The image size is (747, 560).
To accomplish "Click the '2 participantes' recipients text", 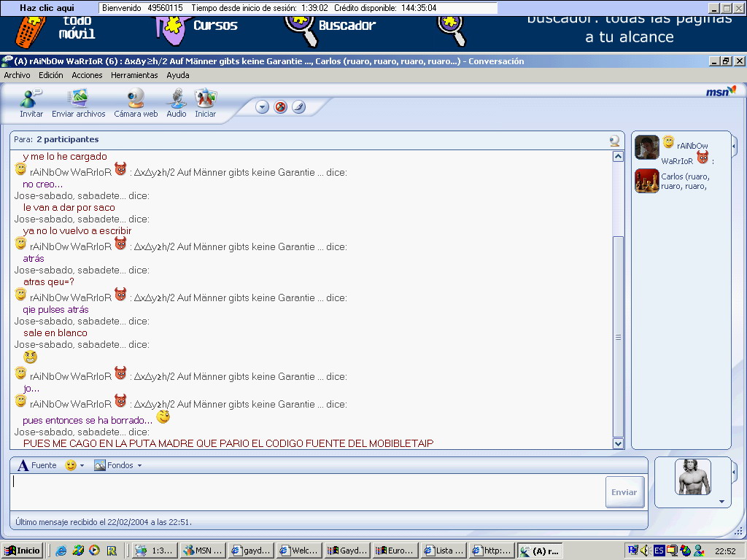I will pyautogui.click(x=68, y=139).
